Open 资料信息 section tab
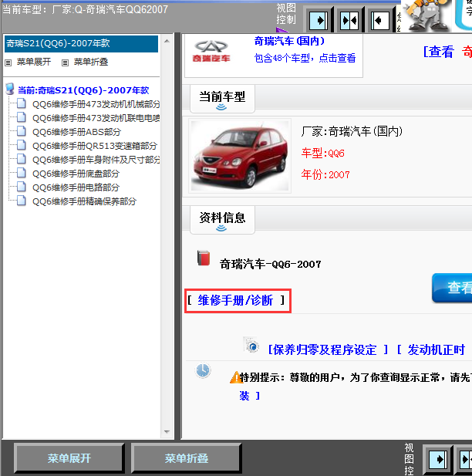Screen dimensions: 472x476 [x=222, y=220]
